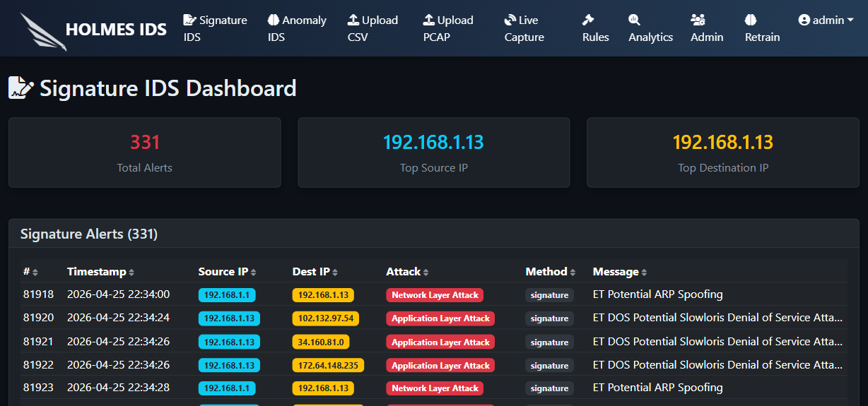Click the Signature Alerts (331) heading
Screen dimensions: 868x406
[x=89, y=234]
